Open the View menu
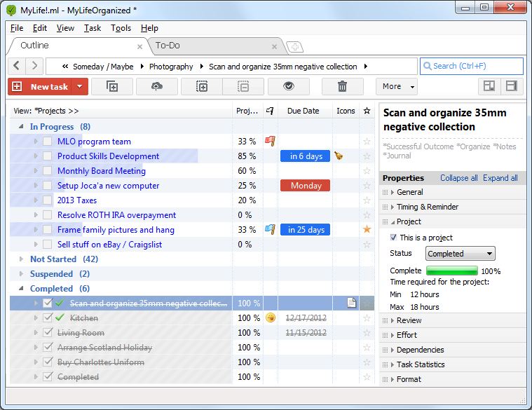This screenshot has width=532, height=410. [x=65, y=28]
